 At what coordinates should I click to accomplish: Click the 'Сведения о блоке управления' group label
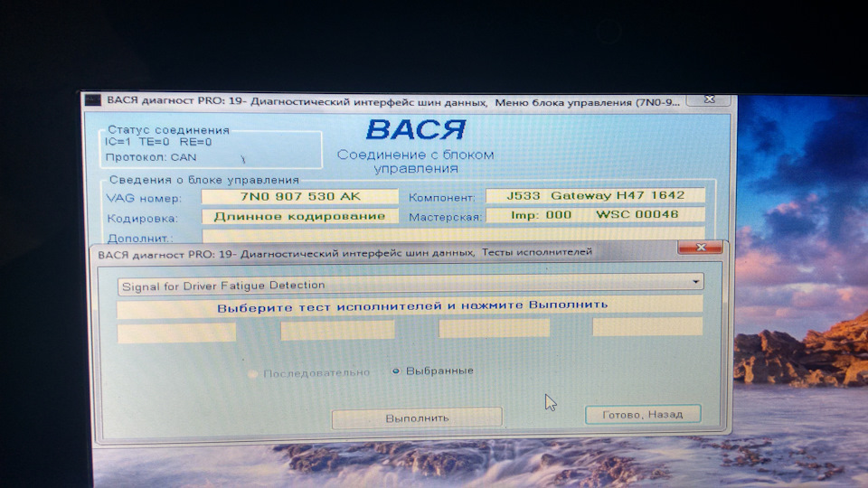[203, 180]
